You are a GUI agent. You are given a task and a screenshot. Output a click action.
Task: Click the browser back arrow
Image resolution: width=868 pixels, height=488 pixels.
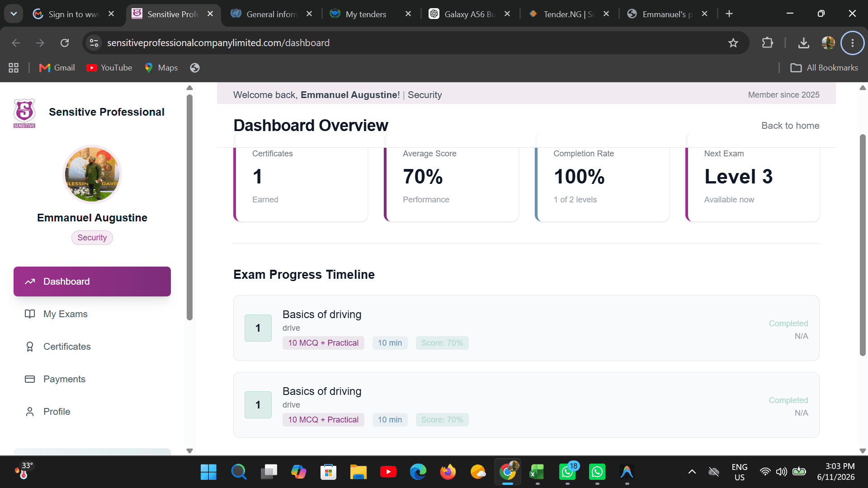click(x=16, y=43)
